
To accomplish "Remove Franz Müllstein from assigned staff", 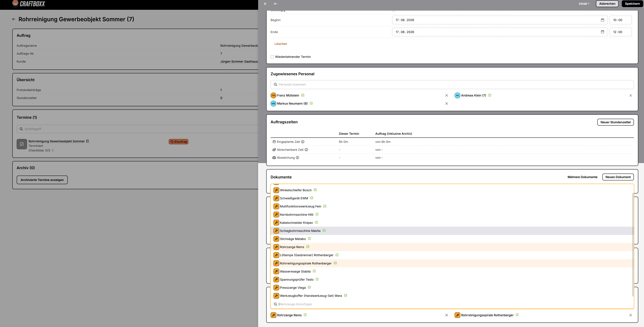I will (447, 95).
